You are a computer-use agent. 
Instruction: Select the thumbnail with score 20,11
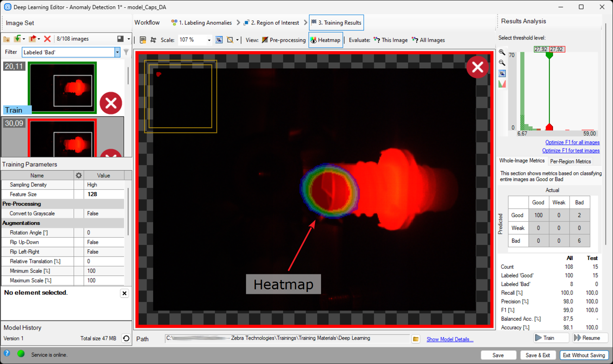[62, 88]
